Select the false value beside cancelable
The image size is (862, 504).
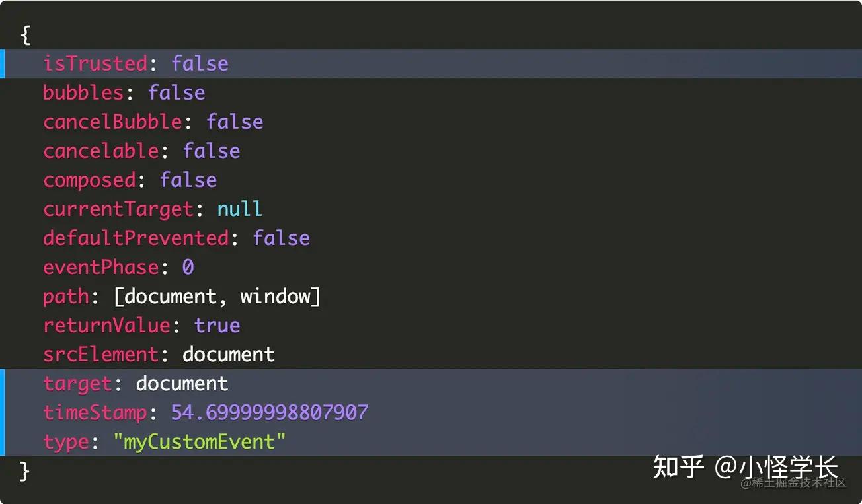click(x=212, y=151)
